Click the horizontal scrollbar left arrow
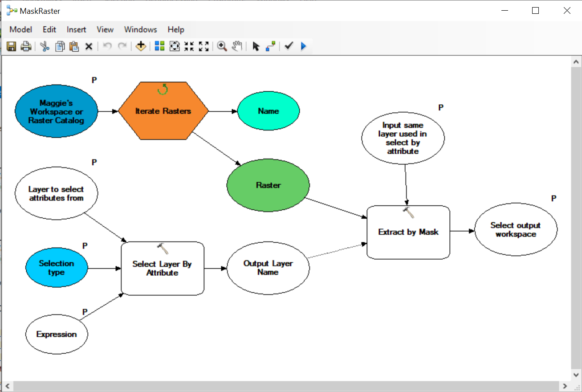Image resolution: width=582 pixels, height=392 pixels. pyautogui.click(x=7, y=386)
